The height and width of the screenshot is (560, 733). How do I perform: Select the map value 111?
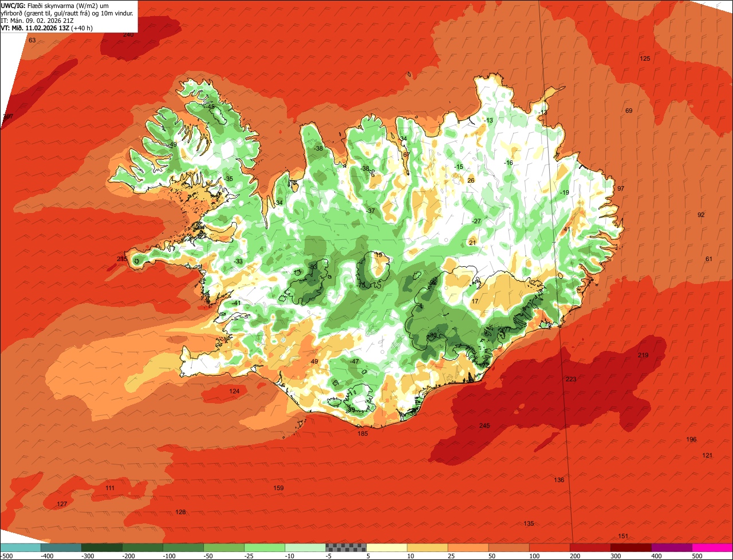click(110, 488)
